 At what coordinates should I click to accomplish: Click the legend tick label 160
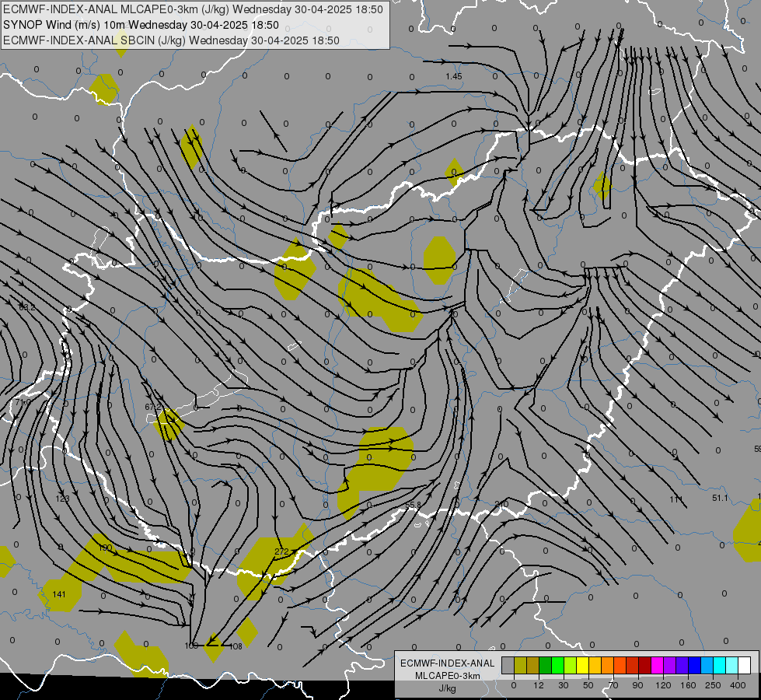[x=688, y=685]
